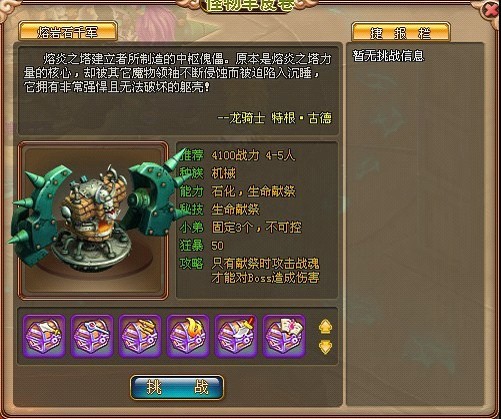Screen dimensions: 501x419
Task: Open the 捷报栏 victory report tab
Action: click(401, 32)
